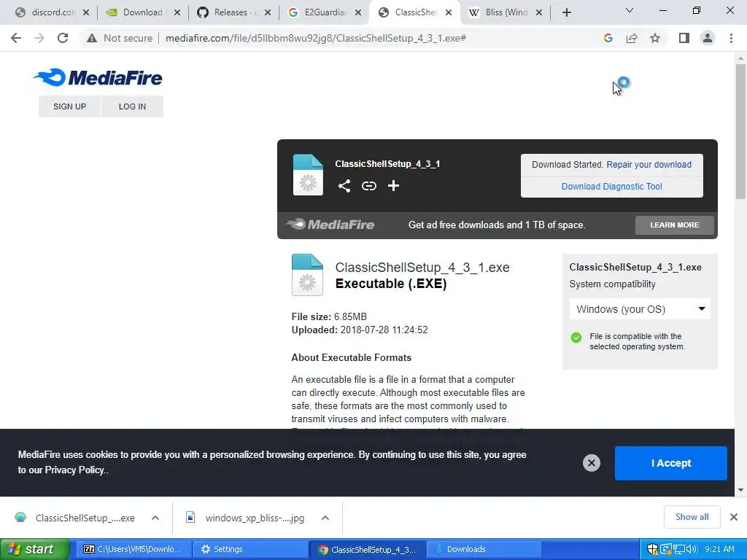This screenshot has width=747, height=560.
Task: Click the clock showing 9:21 AM
Action: 719,549
